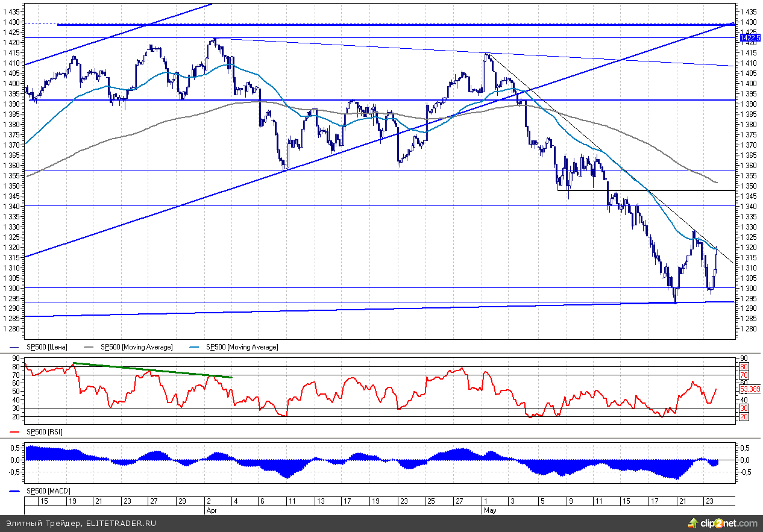Viewport: 763px width, 532px height.
Task: Click the red 80 RSI level label
Action: pos(744,366)
